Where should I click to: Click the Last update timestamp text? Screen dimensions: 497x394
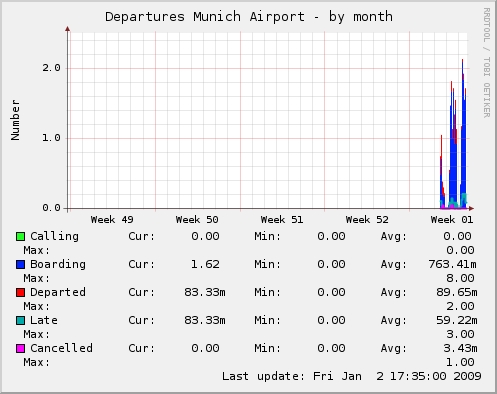pos(352,376)
